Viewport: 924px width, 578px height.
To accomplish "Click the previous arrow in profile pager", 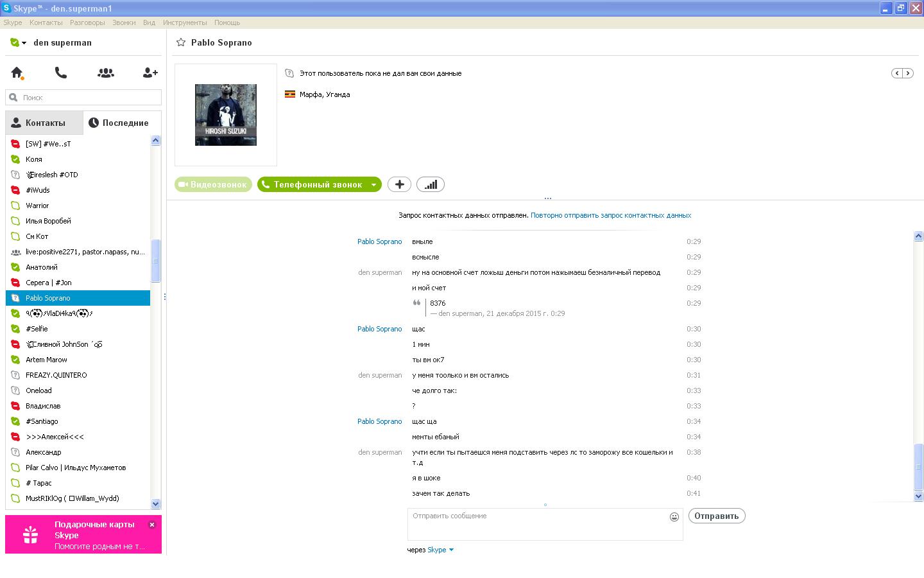I will click(897, 73).
